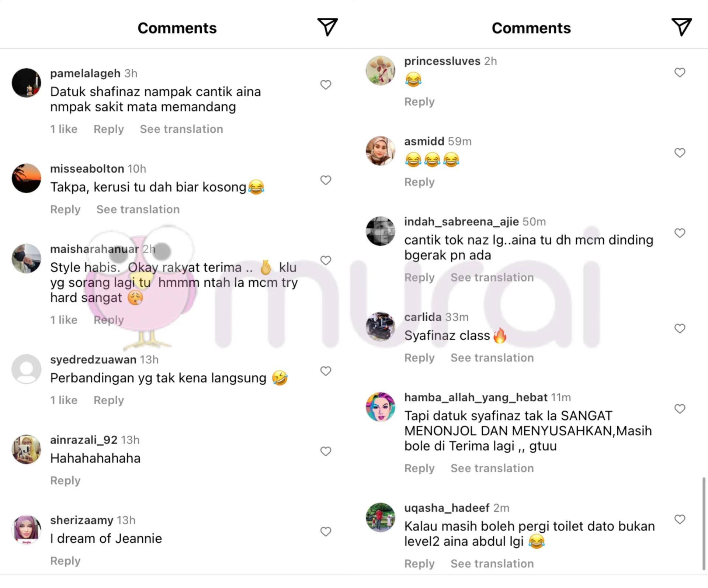This screenshot has width=708, height=588.
Task: Tap the heart beside sherizaamy's comment
Action: [326, 532]
